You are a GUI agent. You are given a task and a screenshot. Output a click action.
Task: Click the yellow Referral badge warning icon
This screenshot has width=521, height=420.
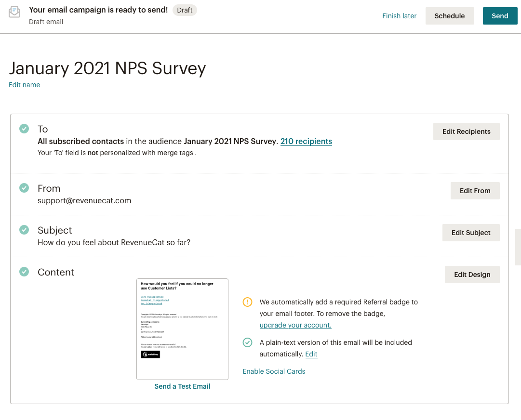[248, 302]
